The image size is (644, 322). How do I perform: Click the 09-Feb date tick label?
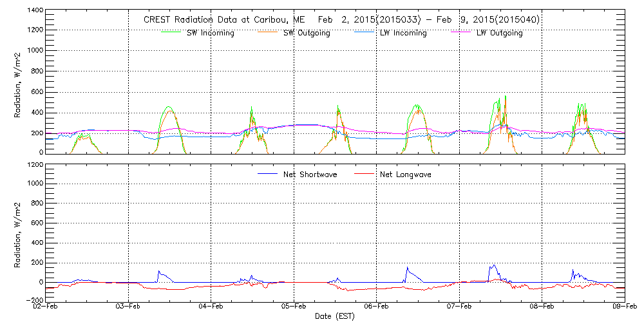point(625,308)
